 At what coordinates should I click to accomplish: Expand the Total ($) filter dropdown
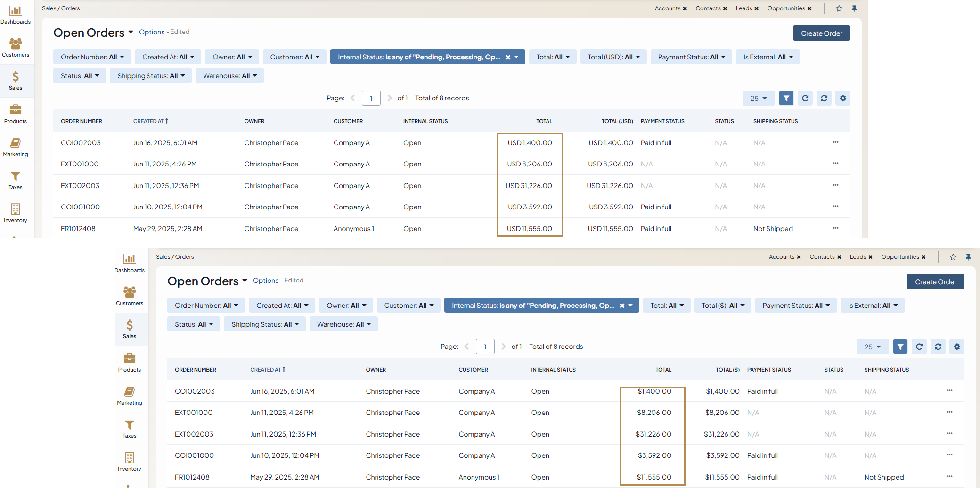pyautogui.click(x=723, y=306)
